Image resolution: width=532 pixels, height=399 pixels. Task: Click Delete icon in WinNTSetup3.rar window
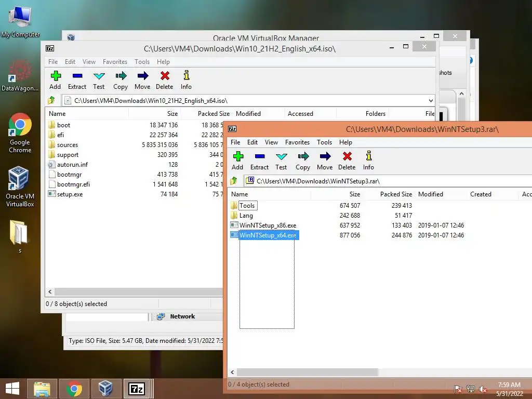click(347, 156)
